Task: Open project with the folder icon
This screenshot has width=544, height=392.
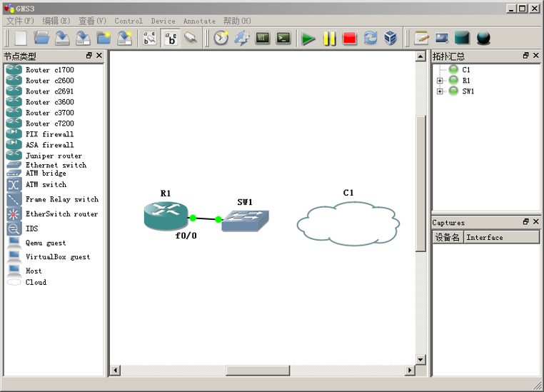Action: (x=41, y=38)
